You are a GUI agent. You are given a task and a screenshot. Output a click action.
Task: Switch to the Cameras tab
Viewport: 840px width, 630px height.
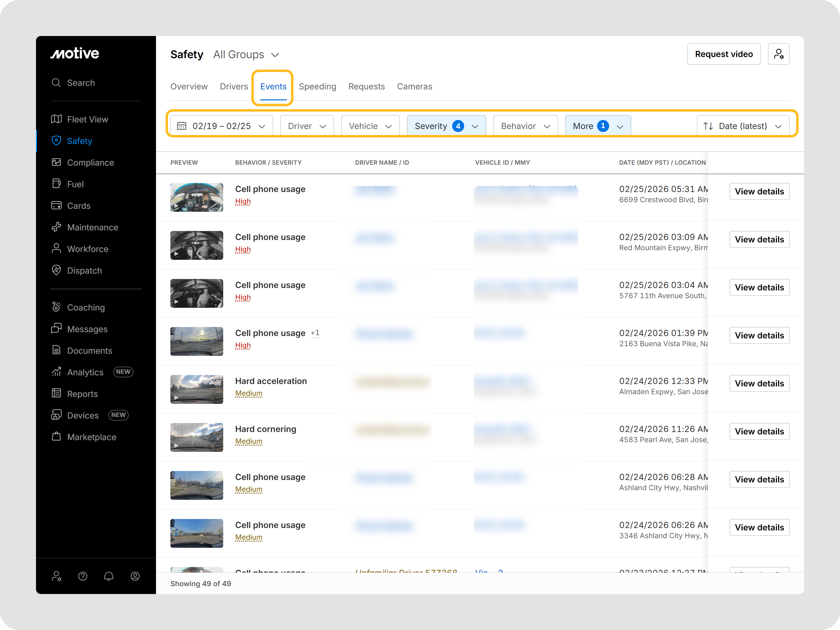(x=414, y=87)
